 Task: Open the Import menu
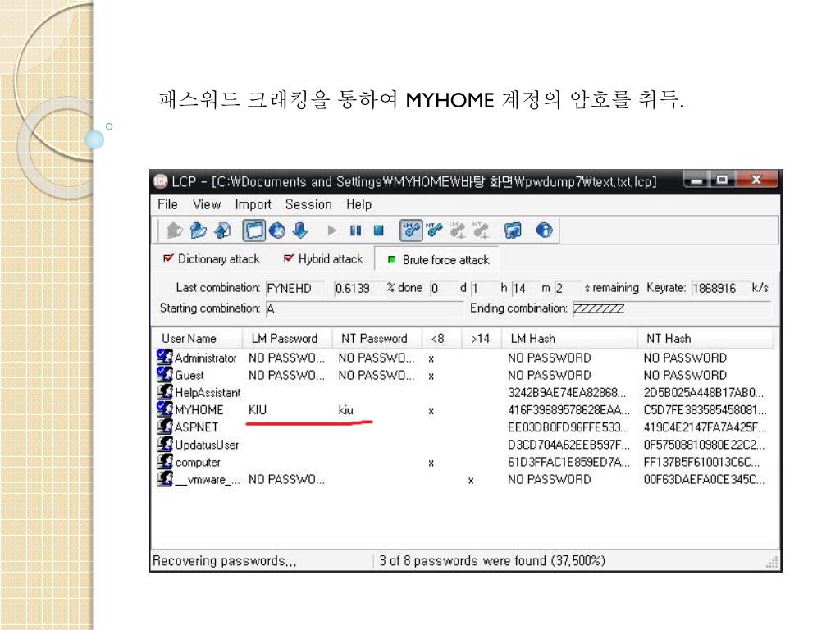tap(253, 204)
